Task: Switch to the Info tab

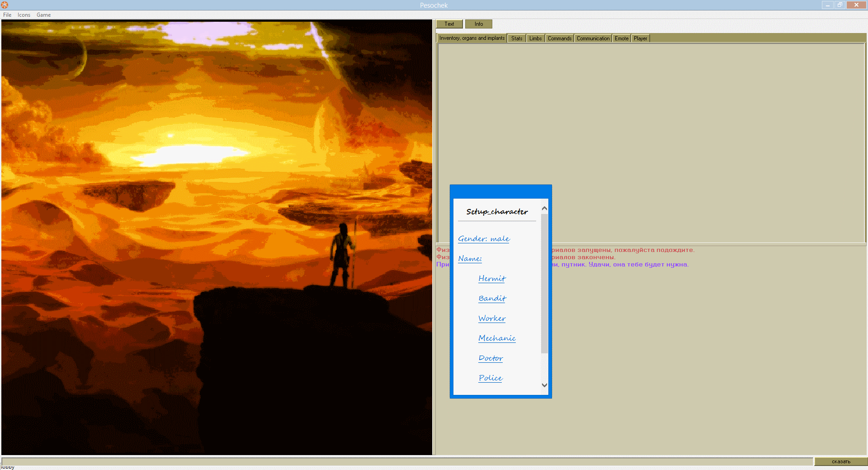Action: click(479, 24)
